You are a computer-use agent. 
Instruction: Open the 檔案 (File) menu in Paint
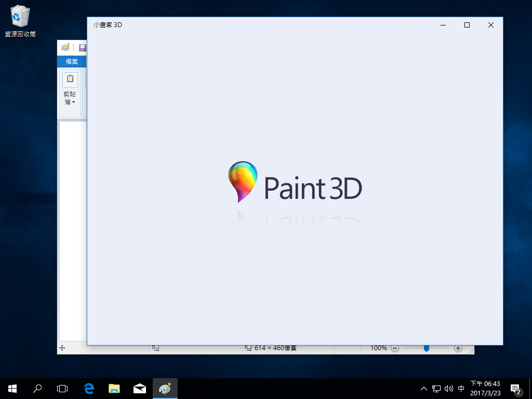click(72, 62)
